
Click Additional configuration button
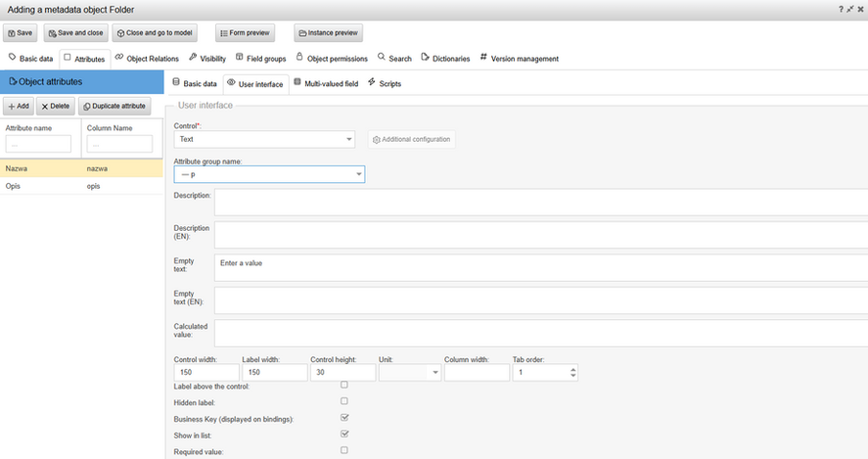click(411, 140)
